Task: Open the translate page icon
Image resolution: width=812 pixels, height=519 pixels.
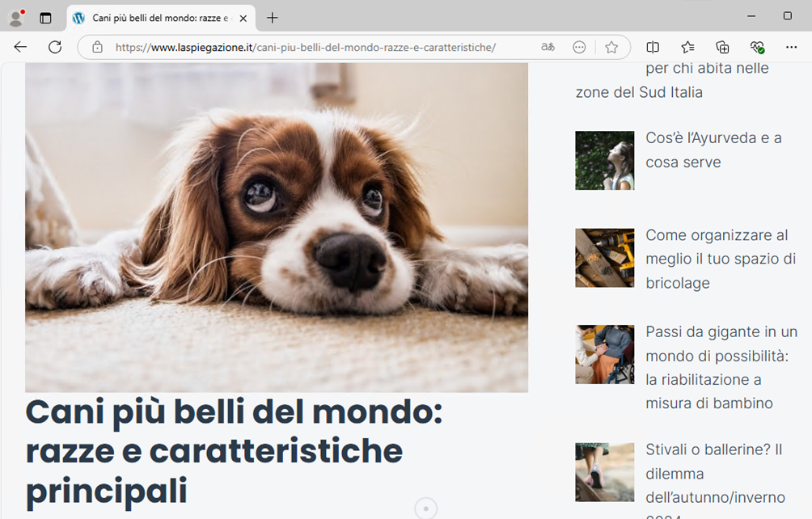Action: pos(548,47)
